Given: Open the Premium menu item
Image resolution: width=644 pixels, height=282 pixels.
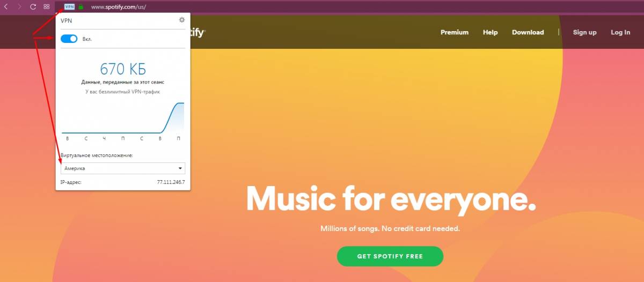Looking at the screenshot, I should point(455,32).
